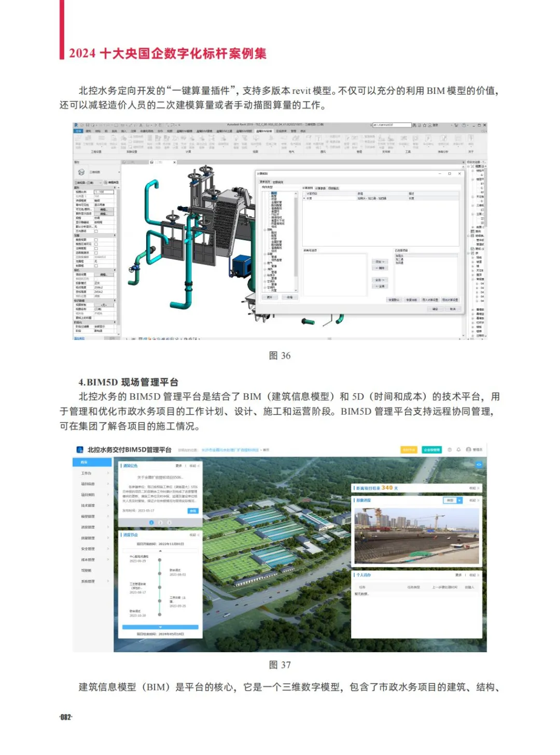Toggle the 裁剪区域可见 checkbox

[x=96, y=244]
